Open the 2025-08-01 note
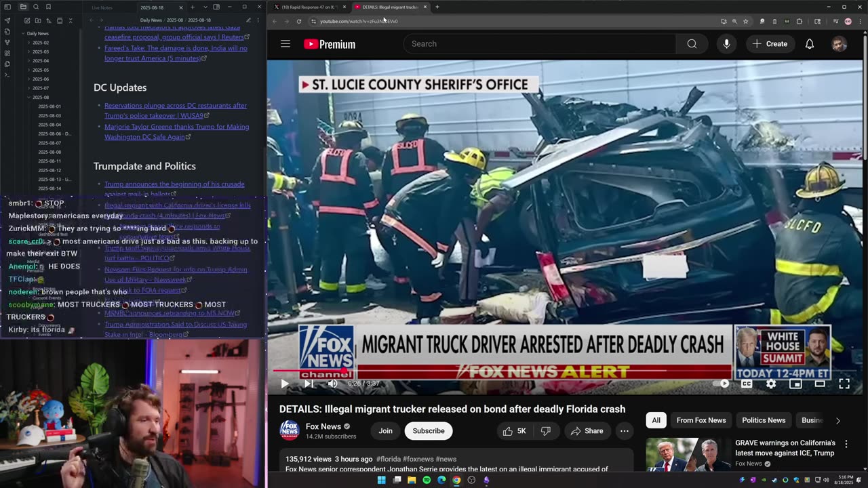The width and height of the screenshot is (868, 488). click(x=50, y=106)
